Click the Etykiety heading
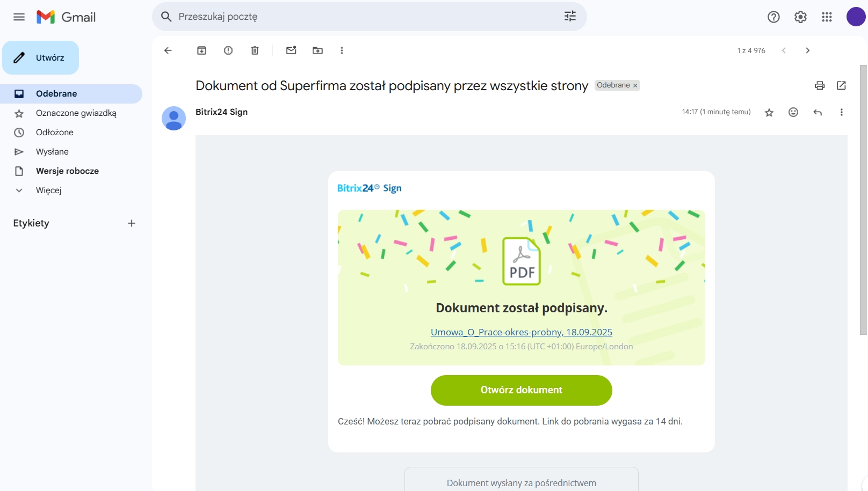 [31, 223]
